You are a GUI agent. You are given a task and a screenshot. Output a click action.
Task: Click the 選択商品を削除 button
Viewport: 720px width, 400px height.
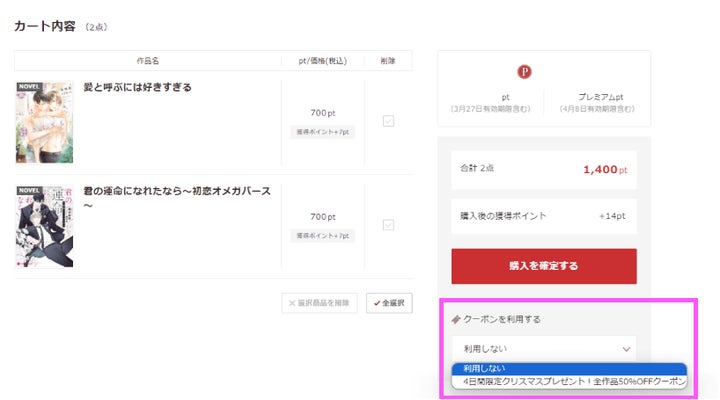point(319,303)
